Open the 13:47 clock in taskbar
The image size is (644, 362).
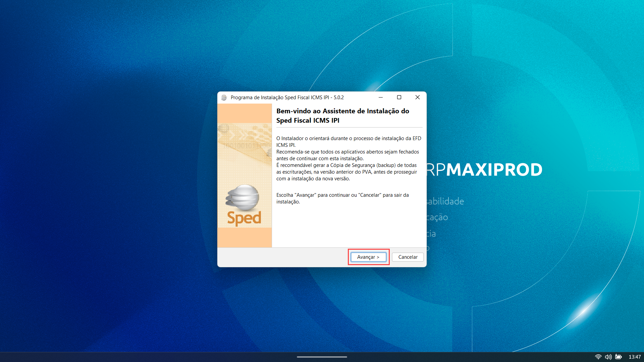(635, 357)
